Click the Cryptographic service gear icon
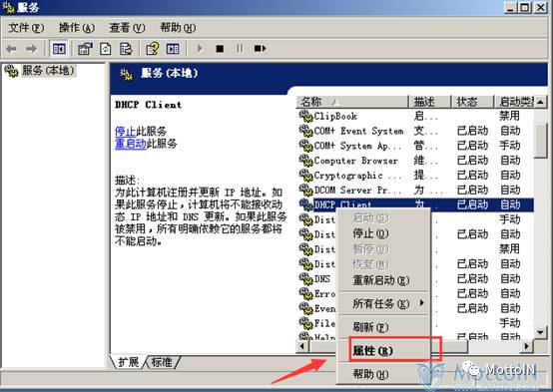Image resolution: width=553 pixels, height=392 pixels. pyautogui.click(x=305, y=176)
